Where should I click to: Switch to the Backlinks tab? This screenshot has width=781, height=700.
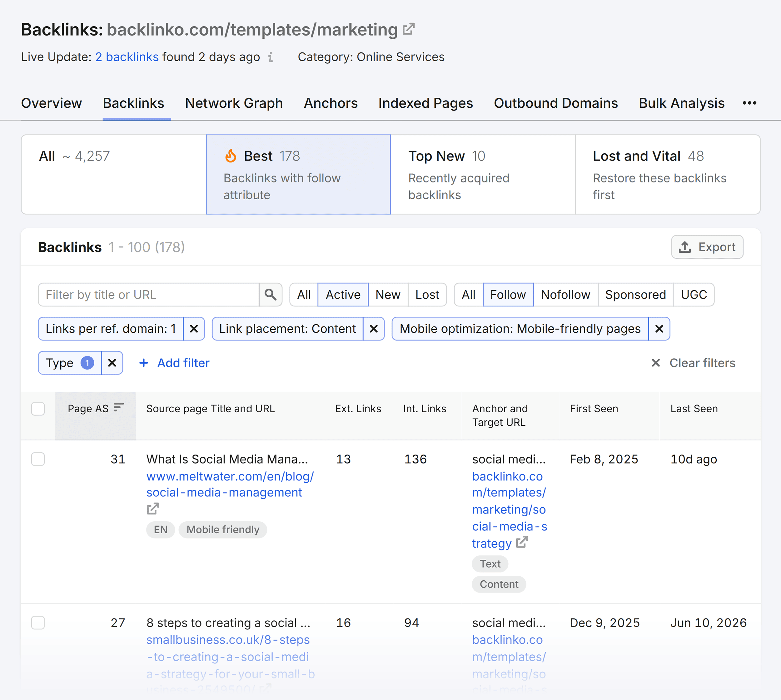pyautogui.click(x=133, y=103)
